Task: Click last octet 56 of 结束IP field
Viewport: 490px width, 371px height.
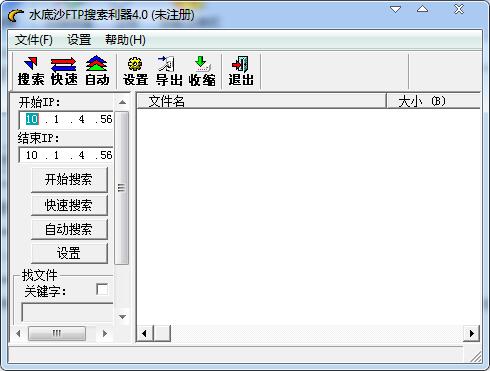Action: [x=106, y=155]
